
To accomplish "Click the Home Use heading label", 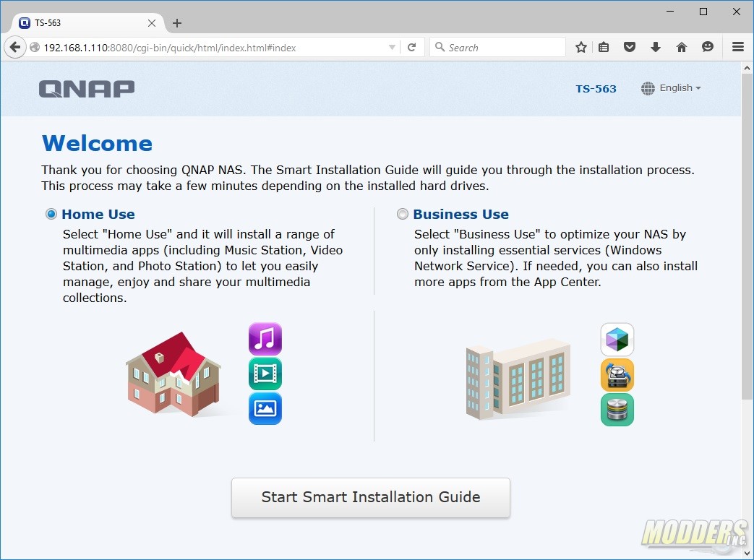I will (98, 215).
